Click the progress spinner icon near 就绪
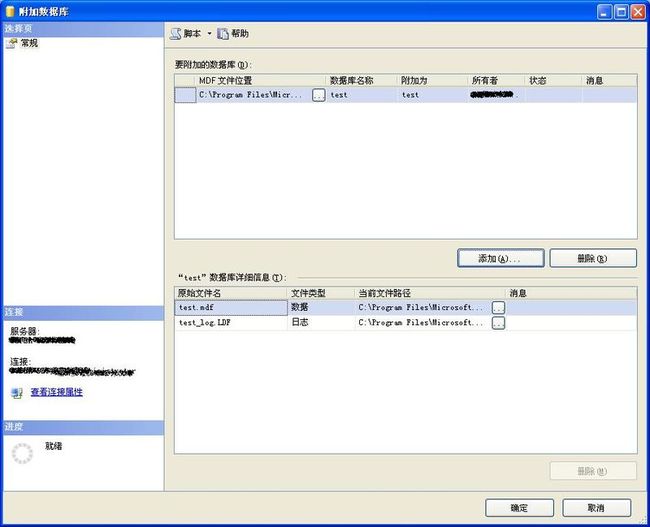This screenshot has height=527, width=650. (x=22, y=453)
